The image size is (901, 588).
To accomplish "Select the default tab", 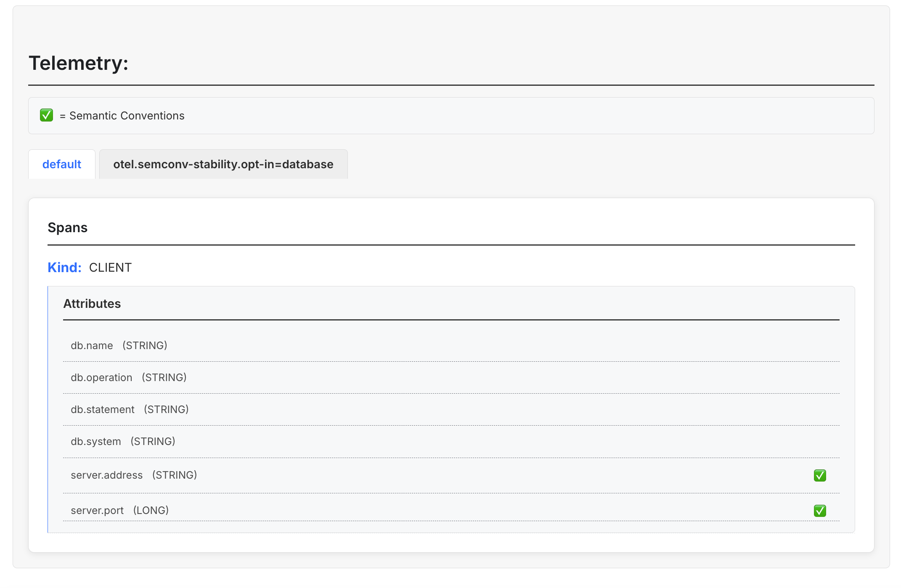I will [x=62, y=164].
